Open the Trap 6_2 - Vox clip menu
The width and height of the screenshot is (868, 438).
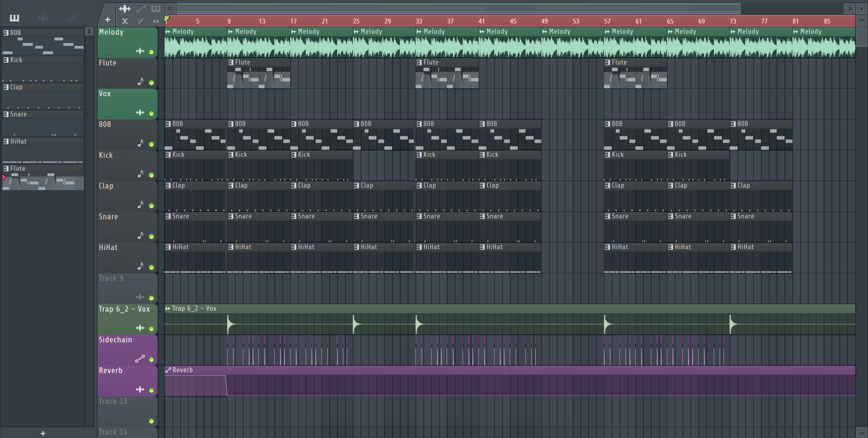pos(168,309)
